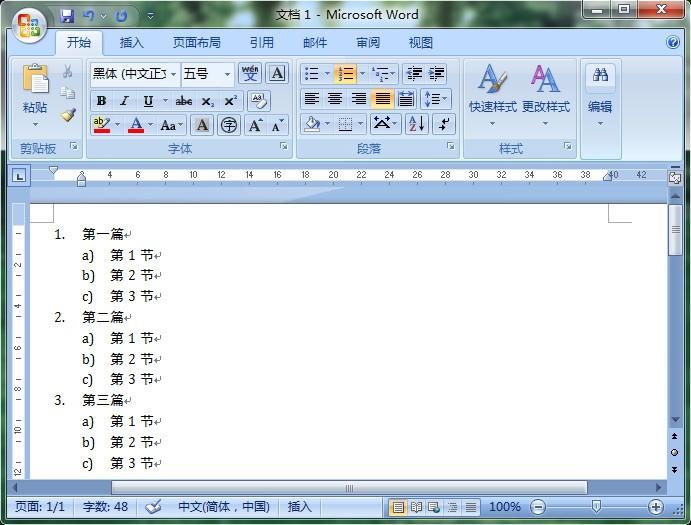The image size is (691, 525).
Task: Apply strikethrough using the abc button
Action: (184, 101)
